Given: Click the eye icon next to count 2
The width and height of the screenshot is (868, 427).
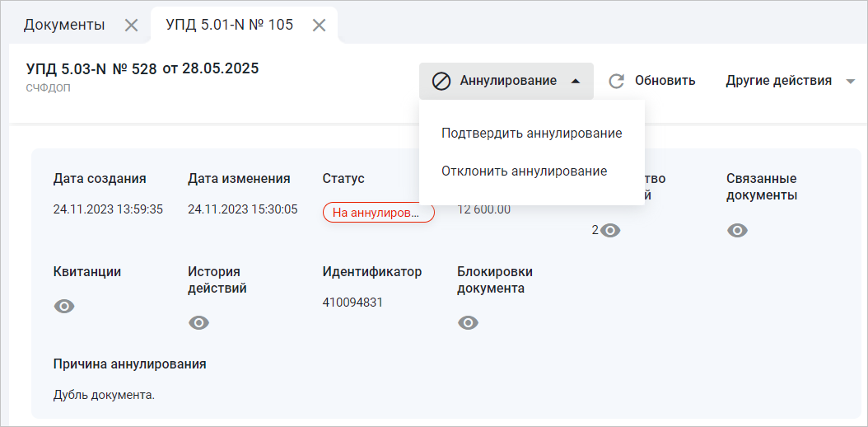Looking at the screenshot, I should coord(610,231).
